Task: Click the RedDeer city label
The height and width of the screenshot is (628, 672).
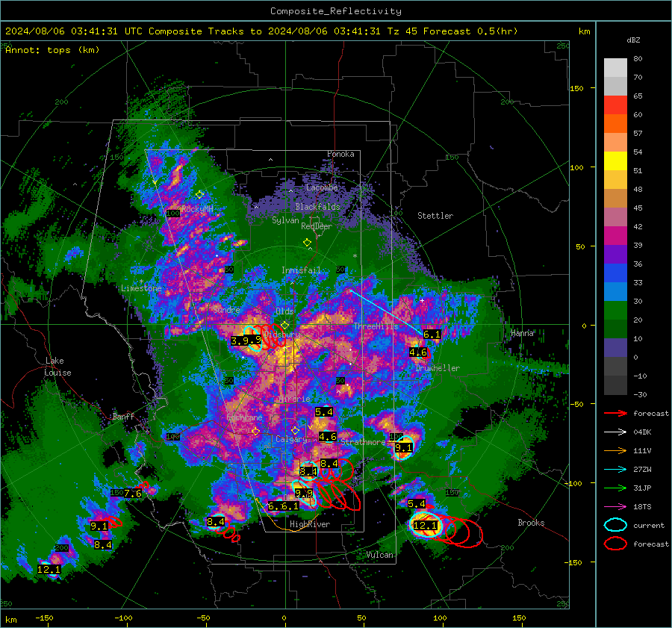Action: [317, 226]
